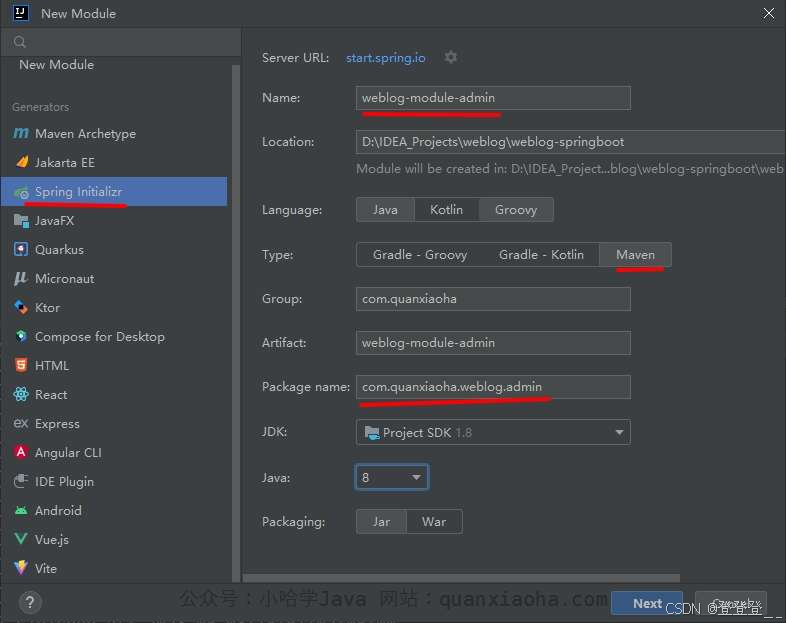
Task: Choose Maven build type
Action: click(635, 255)
